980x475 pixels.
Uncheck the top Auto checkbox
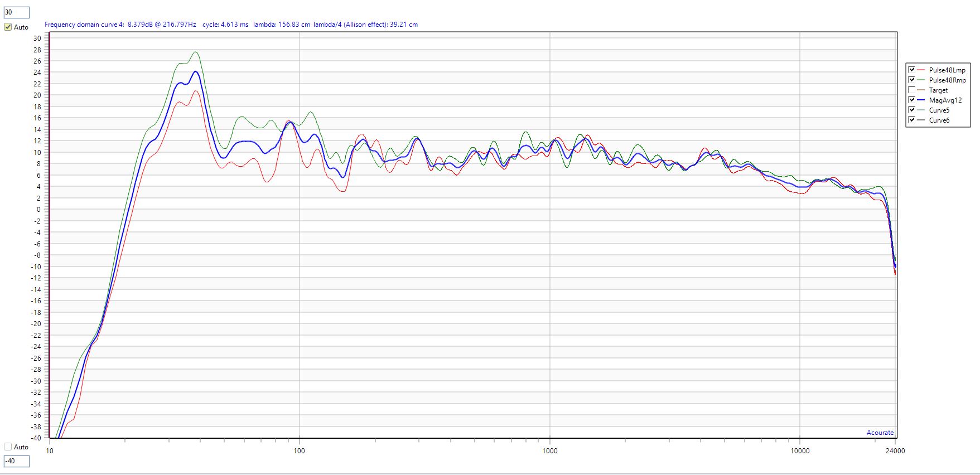pos(8,27)
